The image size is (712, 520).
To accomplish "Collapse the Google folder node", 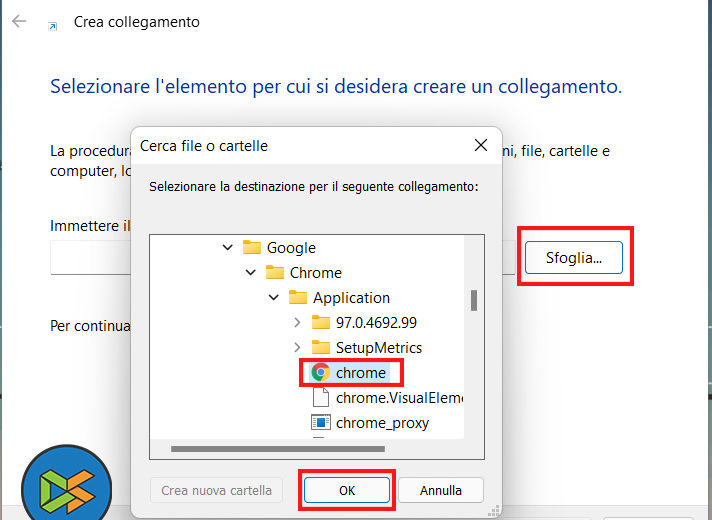I will (x=228, y=248).
